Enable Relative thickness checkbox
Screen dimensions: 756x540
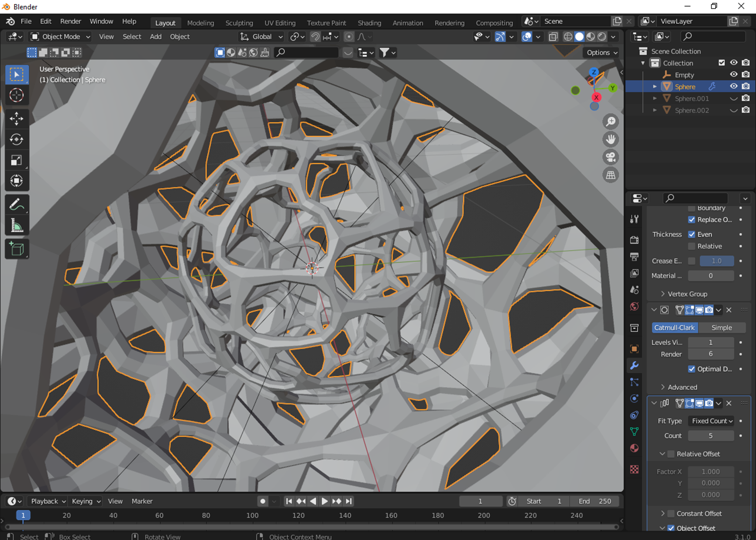tap(691, 246)
